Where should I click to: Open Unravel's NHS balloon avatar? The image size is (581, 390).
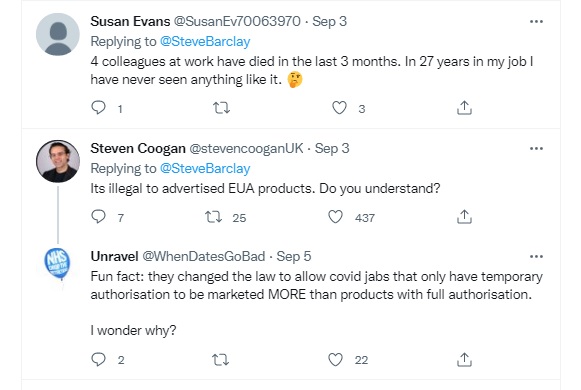tap(57, 264)
